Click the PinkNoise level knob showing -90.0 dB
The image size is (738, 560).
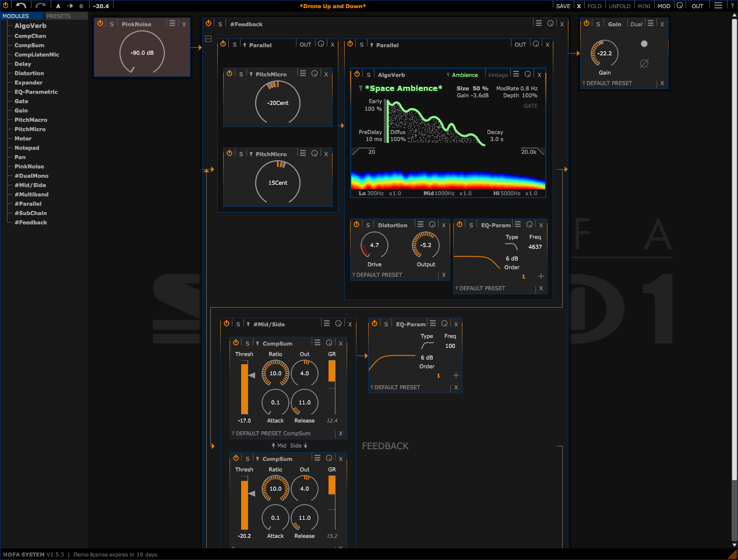point(142,52)
